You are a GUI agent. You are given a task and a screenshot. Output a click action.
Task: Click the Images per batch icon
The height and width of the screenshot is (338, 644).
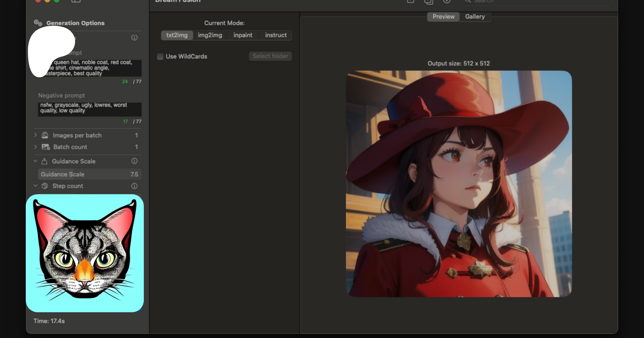point(45,135)
